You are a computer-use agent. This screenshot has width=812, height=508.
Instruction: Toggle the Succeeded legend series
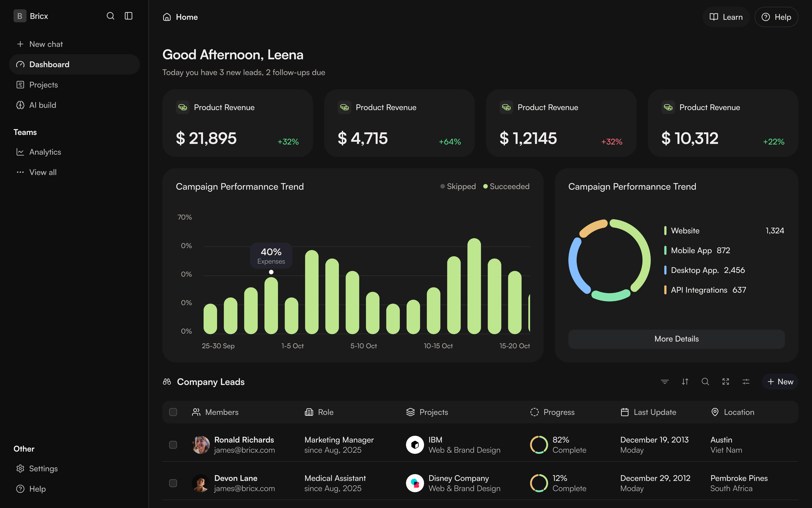coord(506,187)
